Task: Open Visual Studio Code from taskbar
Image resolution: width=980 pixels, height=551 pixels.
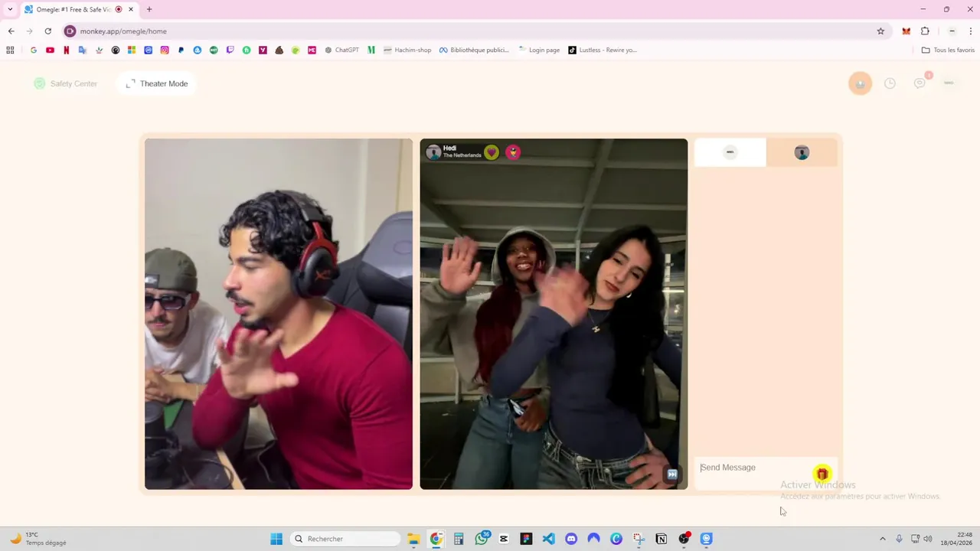Action: [x=549, y=539]
